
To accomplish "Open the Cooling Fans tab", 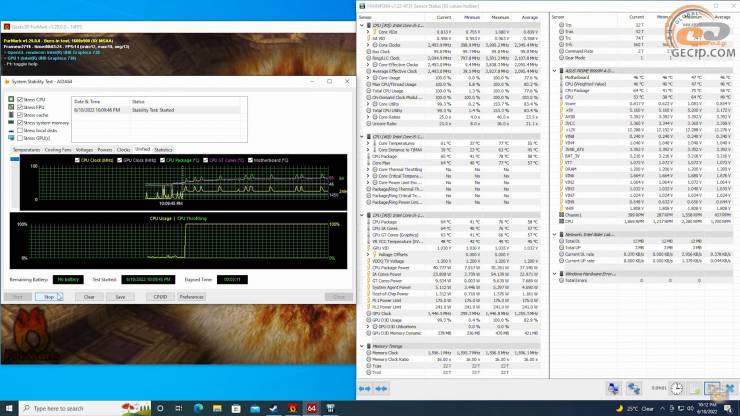I will click(58, 150).
